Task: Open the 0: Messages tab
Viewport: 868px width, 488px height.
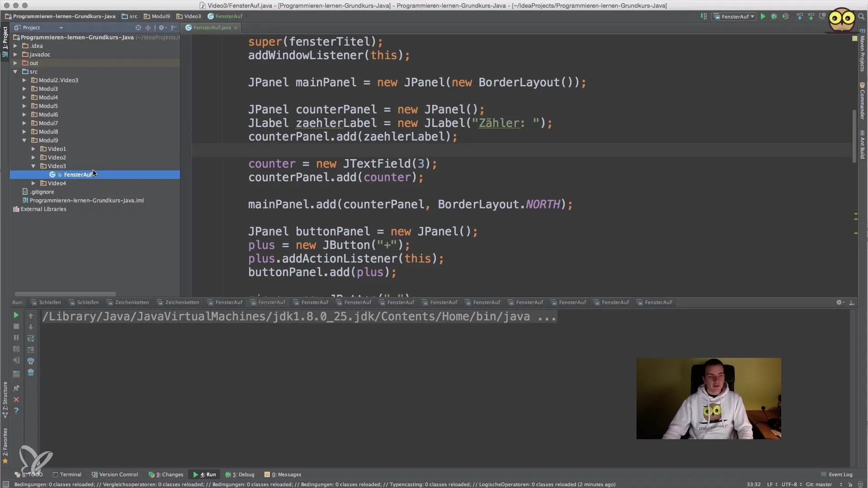Action: click(x=283, y=474)
